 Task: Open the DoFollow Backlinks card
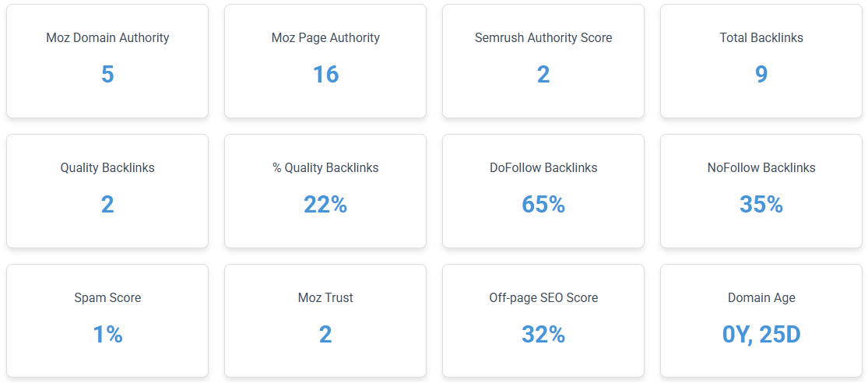tap(543, 191)
